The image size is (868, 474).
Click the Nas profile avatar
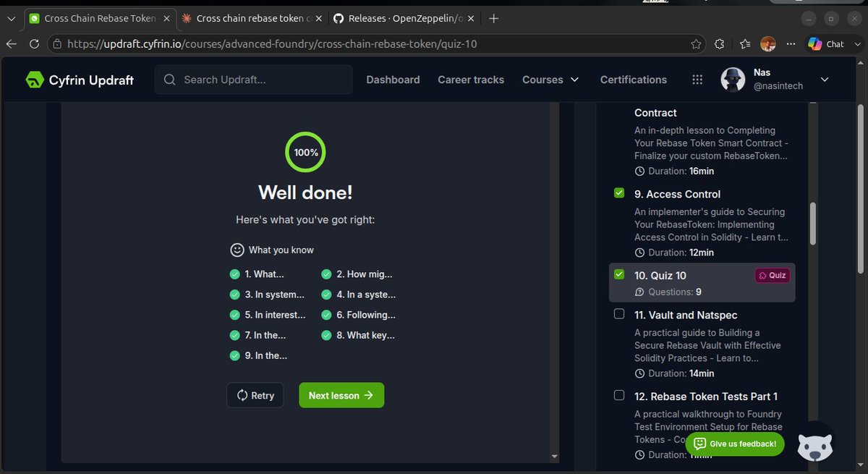pyautogui.click(x=733, y=80)
